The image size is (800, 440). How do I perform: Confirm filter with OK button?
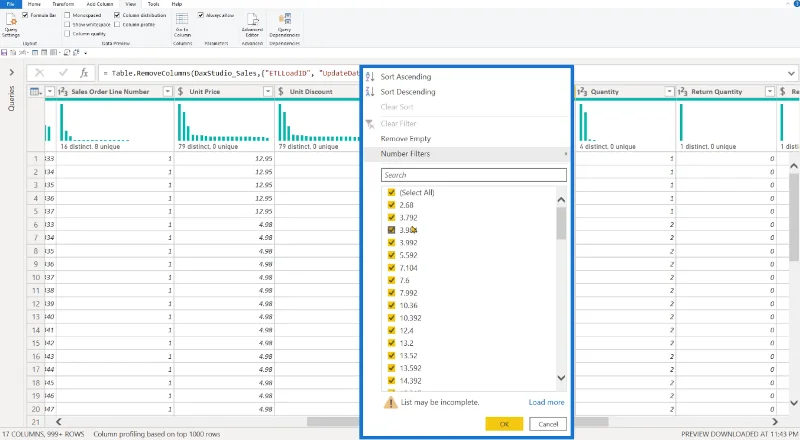[x=504, y=424]
